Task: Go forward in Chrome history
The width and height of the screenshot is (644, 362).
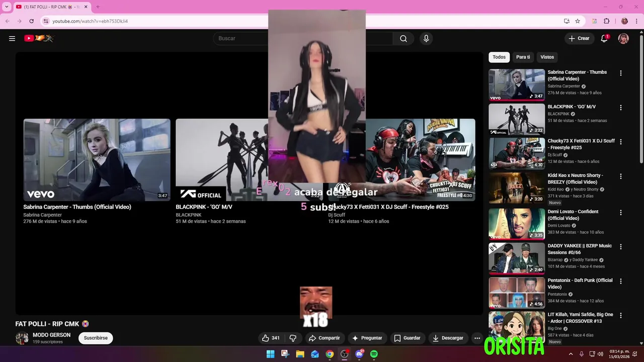Action: pyautogui.click(x=20, y=21)
